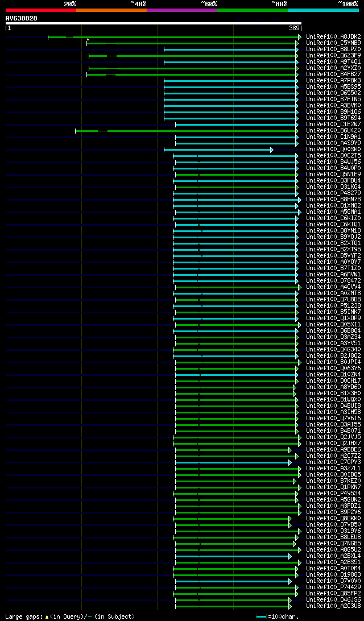Viewport: 364px width, 621px height.
Task: Click the cyan alignment bar for UniRef100_C7QPY3
Action: click(x=233, y=462)
